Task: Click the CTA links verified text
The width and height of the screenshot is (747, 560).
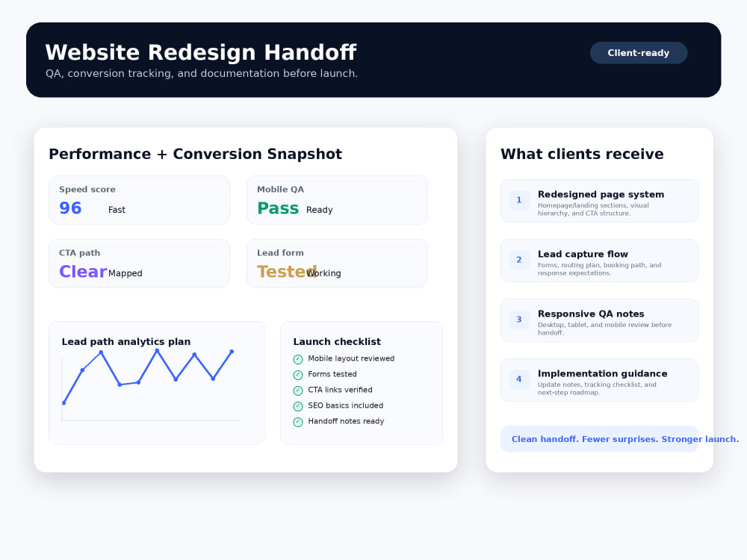Action: (x=340, y=390)
